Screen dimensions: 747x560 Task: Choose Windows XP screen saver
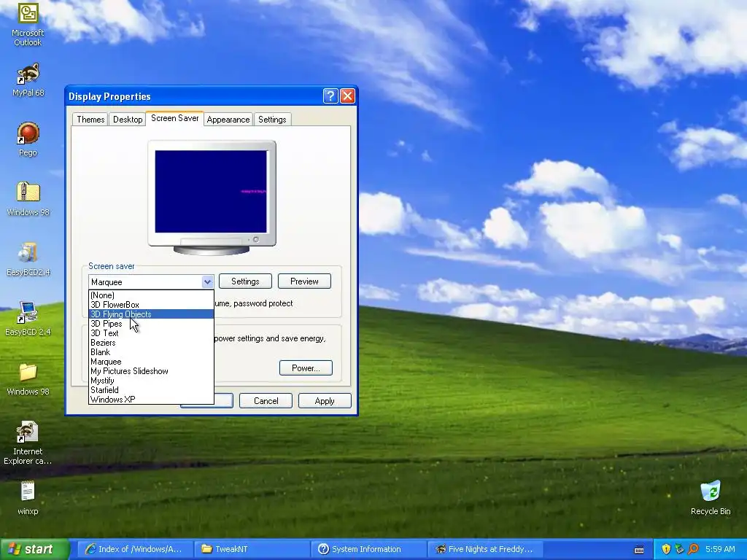151,400
